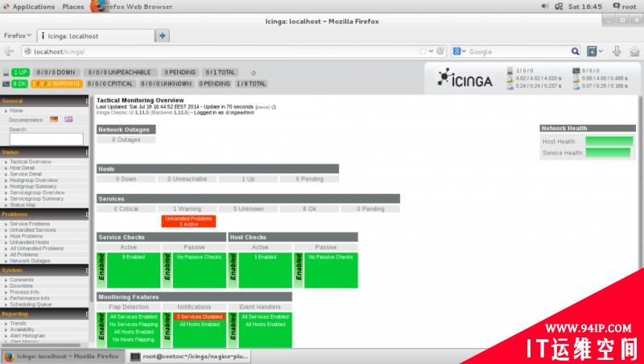644x364 pixels.
Task: Collapse the Problems menu section
Action: tap(87, 214)
